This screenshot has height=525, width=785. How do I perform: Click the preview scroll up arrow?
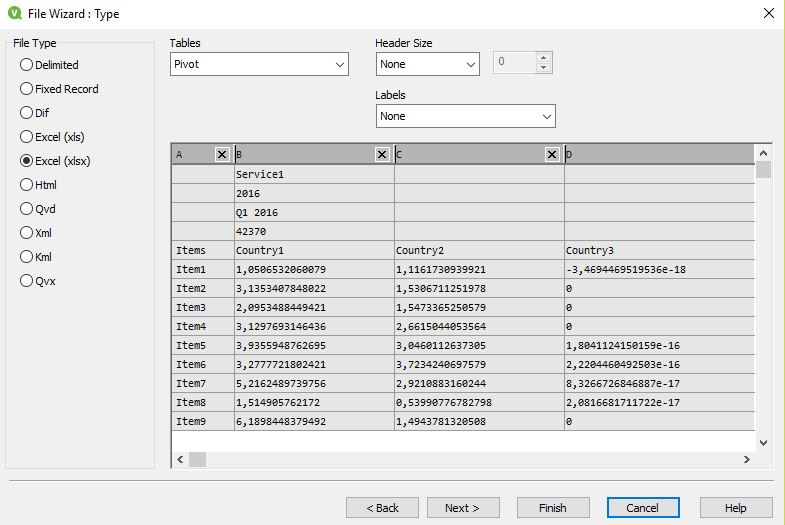click(x=763, y=153)
